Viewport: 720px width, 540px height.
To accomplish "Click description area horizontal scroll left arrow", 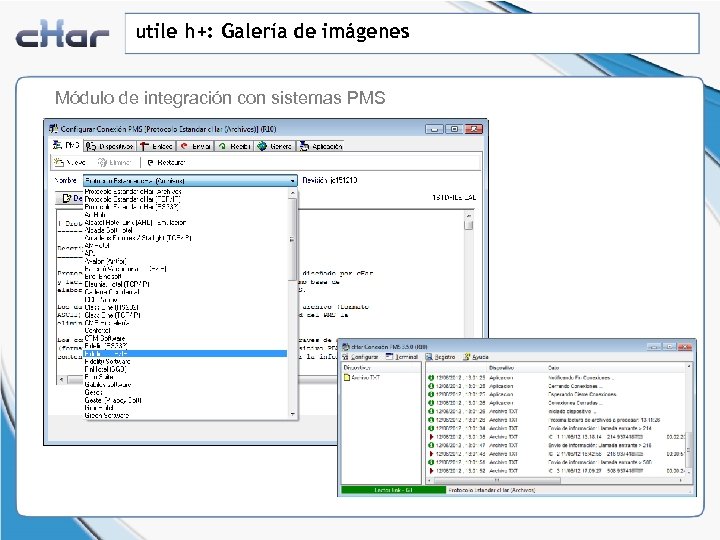I will tap(62, 380).
